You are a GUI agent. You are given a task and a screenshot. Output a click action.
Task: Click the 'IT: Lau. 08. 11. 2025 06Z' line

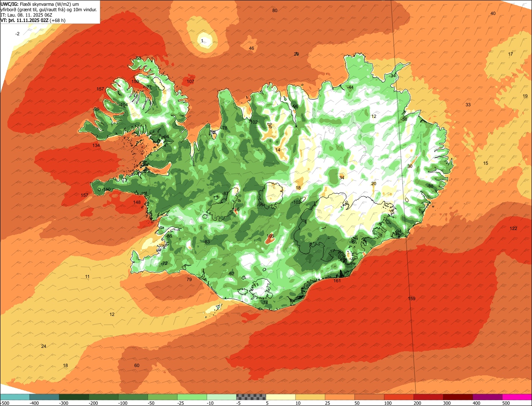point(26,15)
